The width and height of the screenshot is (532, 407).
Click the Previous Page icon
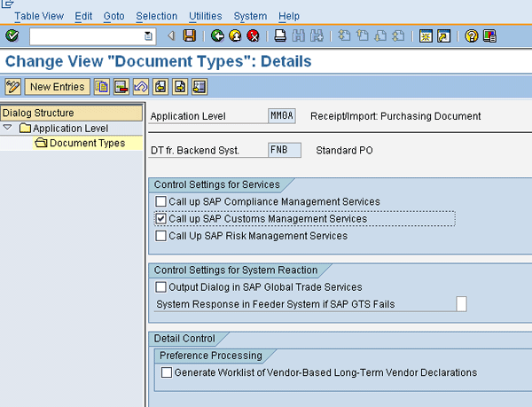[x=363, y=35]
